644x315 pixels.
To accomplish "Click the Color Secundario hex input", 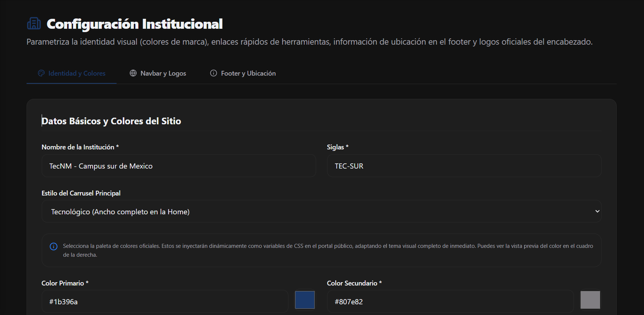I will point(450,301).
